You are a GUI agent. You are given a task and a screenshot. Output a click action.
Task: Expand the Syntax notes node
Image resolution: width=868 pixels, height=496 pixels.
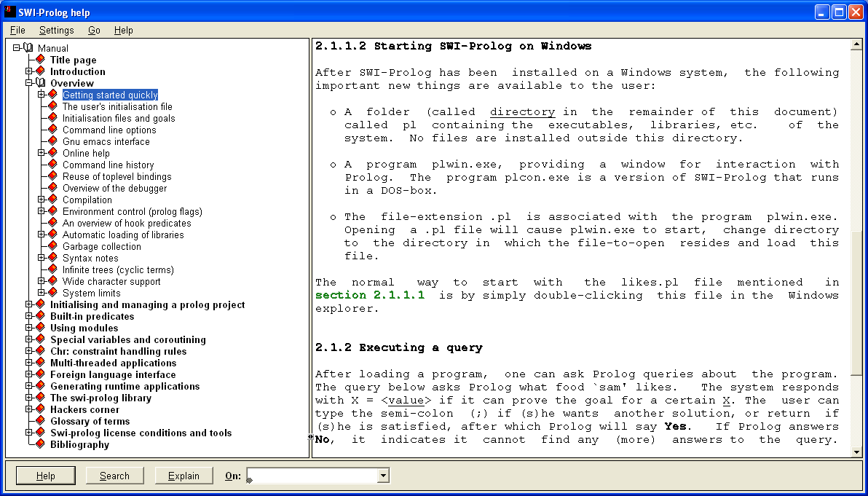pyautogui.click(x=41, y=257)
